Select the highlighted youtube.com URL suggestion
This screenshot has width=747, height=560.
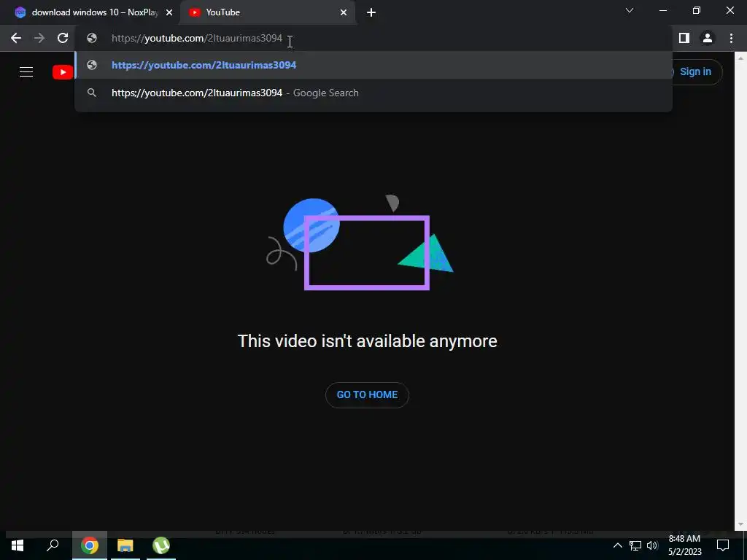373,65
